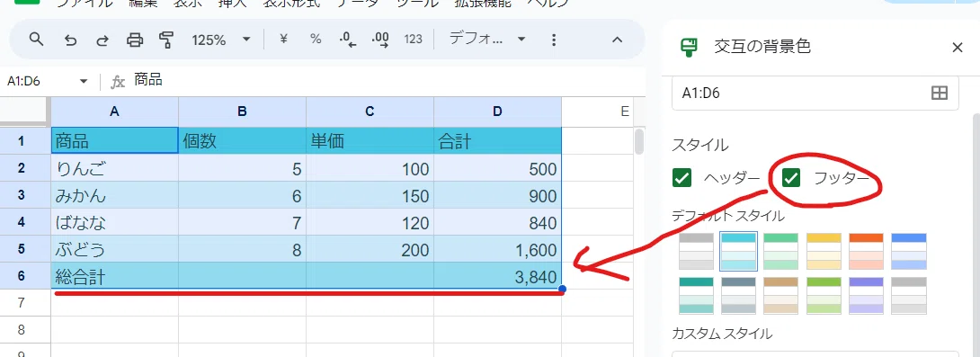Select the green default style swatch

(x=780, y=251)
